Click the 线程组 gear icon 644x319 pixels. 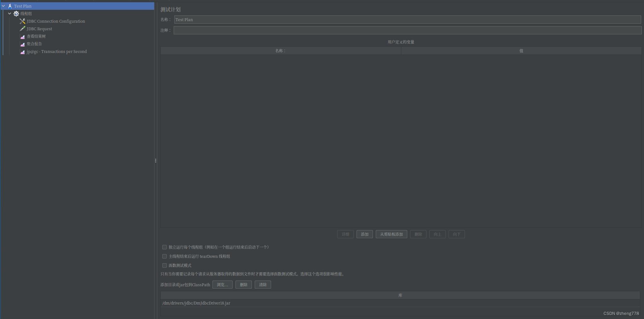pyautogui.click(x=16, y=14)
